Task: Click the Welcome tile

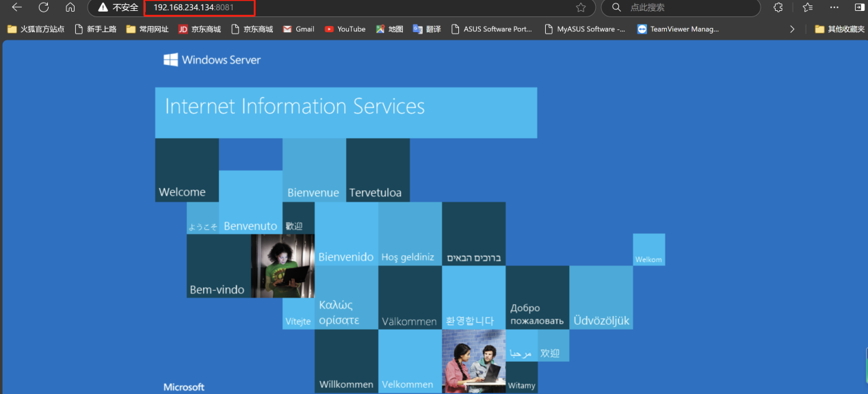Action: click(187, 170)
